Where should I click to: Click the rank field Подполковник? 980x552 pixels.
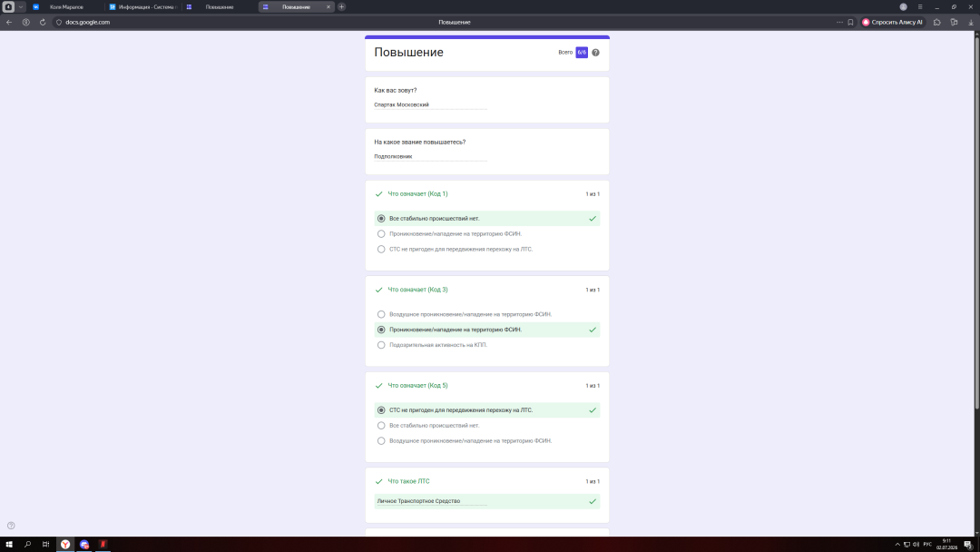pos(430,157)
